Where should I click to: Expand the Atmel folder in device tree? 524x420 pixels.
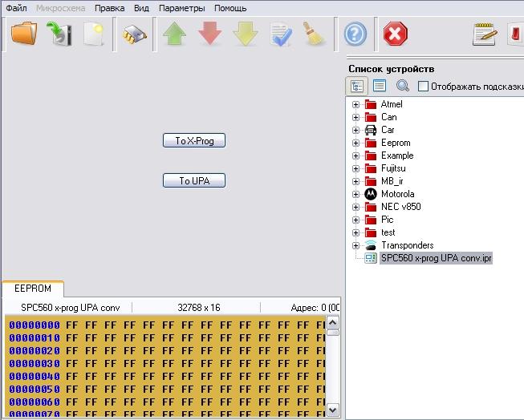point(356,104)
